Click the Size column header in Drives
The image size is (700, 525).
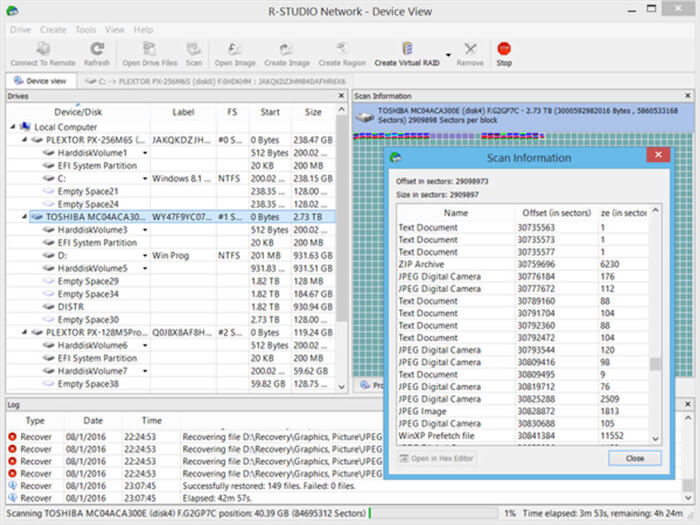(313, 112)
